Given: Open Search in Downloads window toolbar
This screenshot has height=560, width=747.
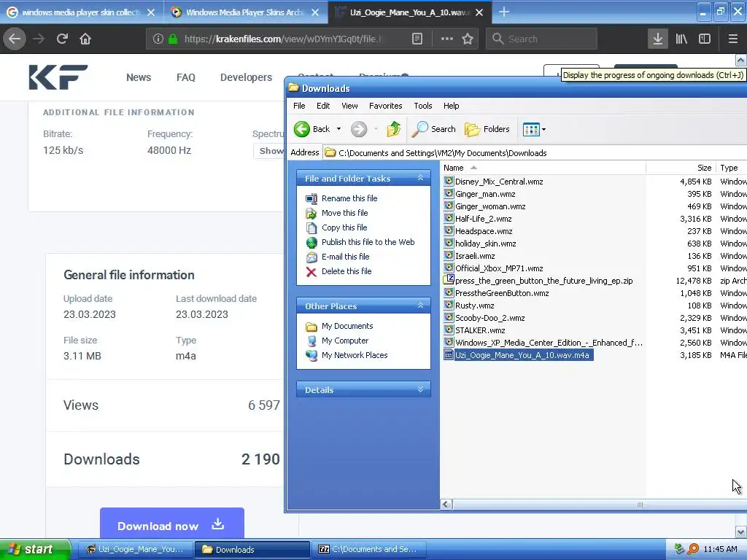Looking at the screenshot, I should 433,129.
